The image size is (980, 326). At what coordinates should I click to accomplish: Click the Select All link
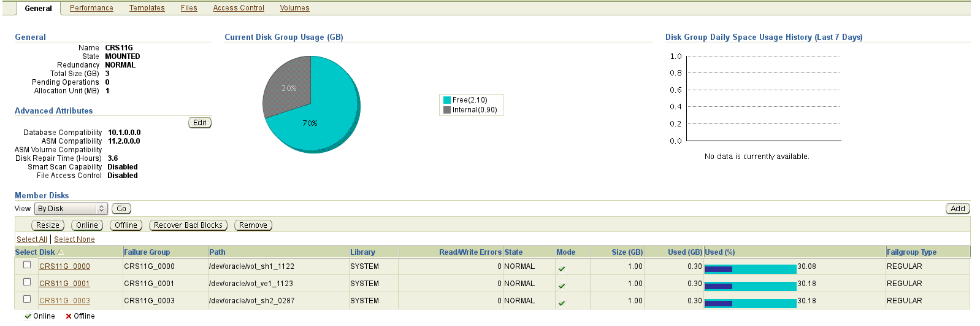point(31,239)
